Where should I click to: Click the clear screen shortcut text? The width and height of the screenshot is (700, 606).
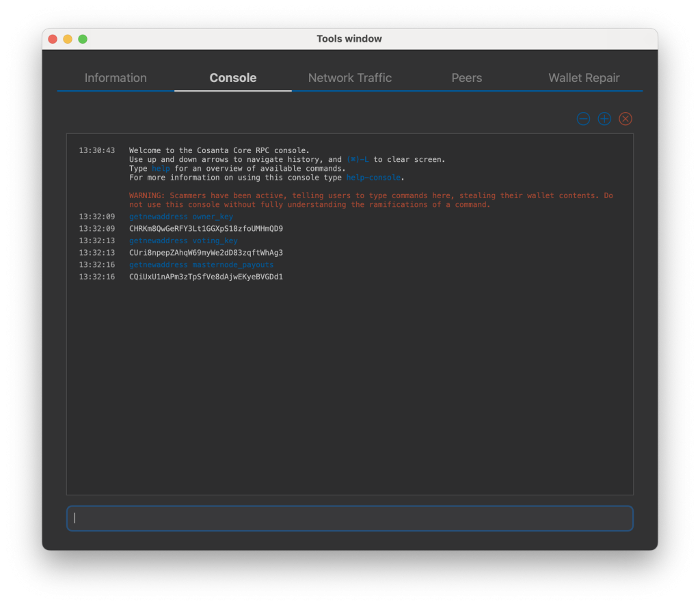point(358,159)
